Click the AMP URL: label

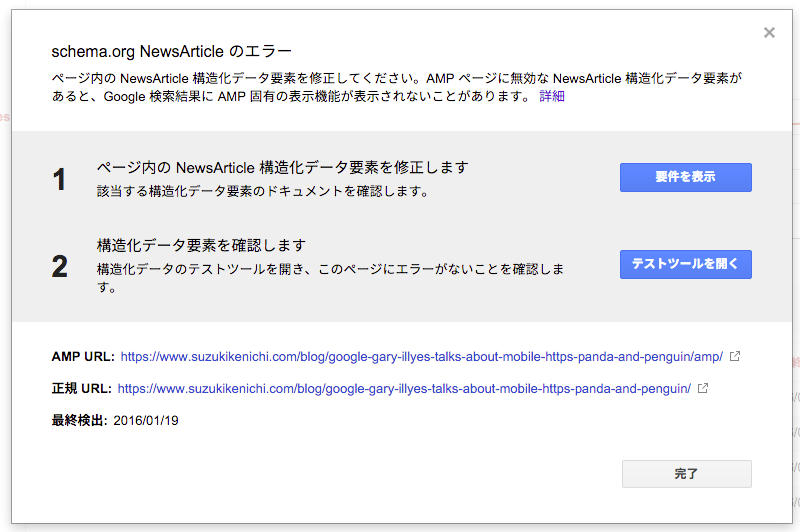[83, 357]
